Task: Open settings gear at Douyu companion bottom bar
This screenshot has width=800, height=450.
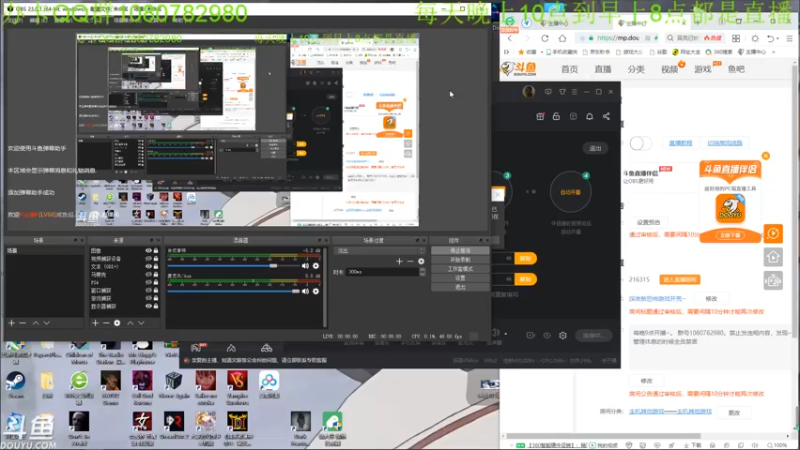Action: [563, 335]
